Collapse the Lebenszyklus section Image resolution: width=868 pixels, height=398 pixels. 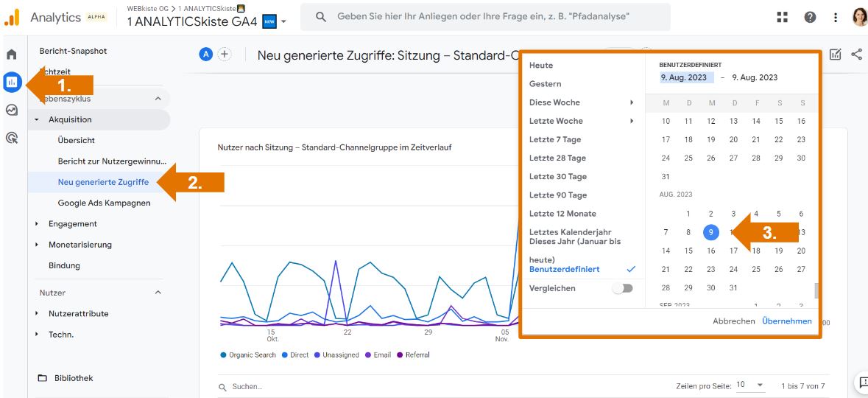point(158,99)
